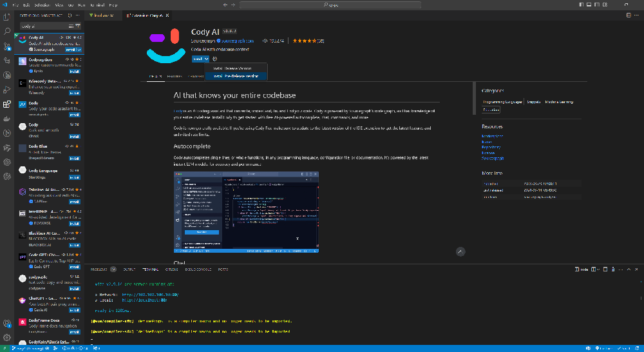The width and height of the screenshot is (644, 352).
Task: Open Install dropdown arrow in Cody AI list row
Action: pos(79,50)
